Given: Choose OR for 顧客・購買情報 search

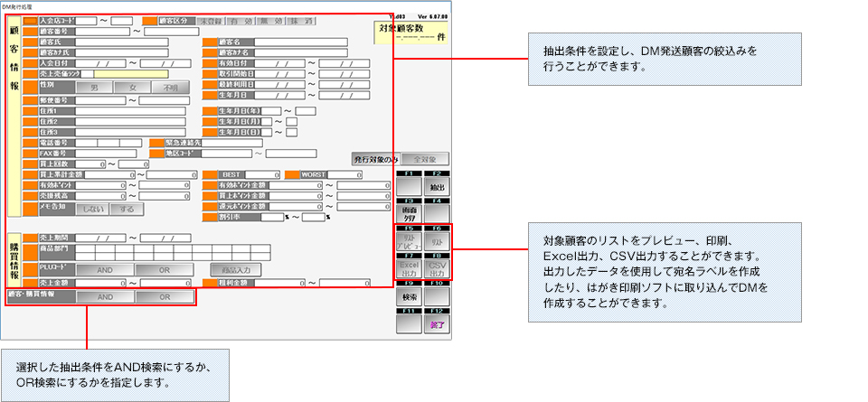Looking at the screenshot, I should 164,296.
